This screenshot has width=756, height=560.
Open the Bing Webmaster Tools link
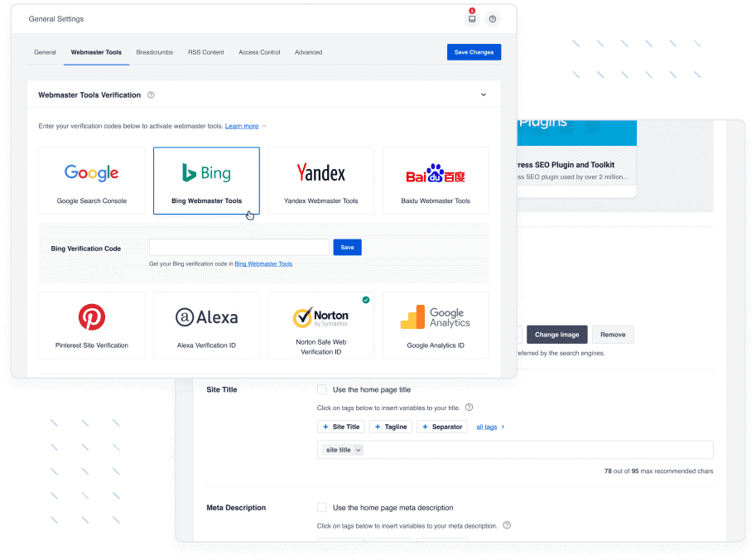263,263
